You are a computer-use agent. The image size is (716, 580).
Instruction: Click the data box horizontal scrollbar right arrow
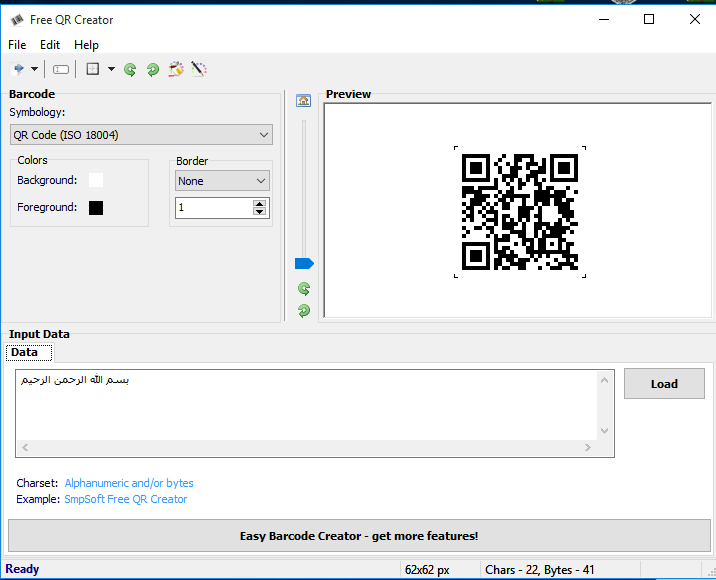(588, 448)
